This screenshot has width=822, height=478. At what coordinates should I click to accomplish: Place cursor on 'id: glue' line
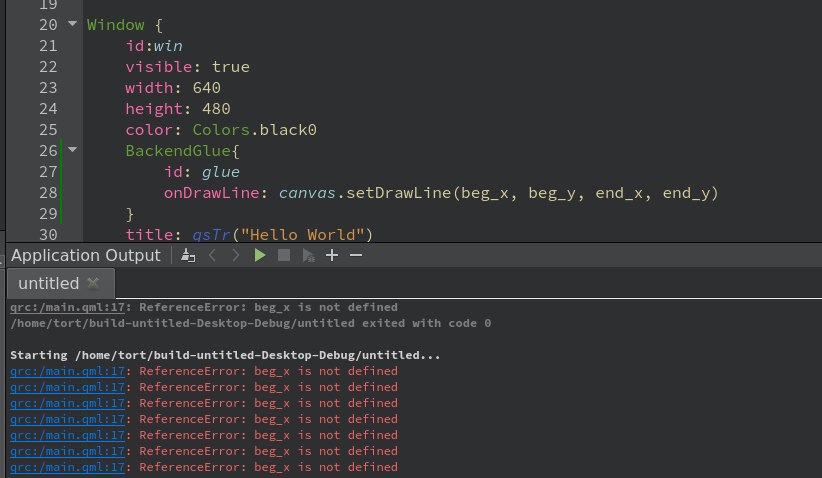pos(201,172)
